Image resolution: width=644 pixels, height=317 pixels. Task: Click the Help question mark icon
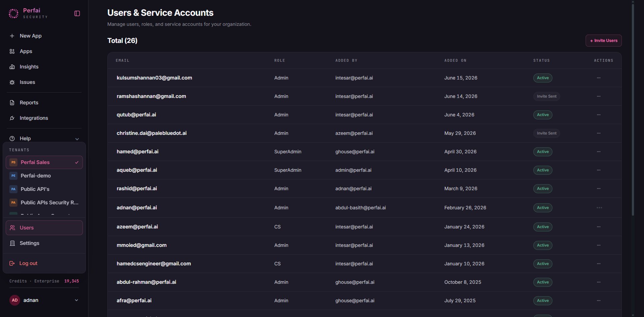click(12, 139)
